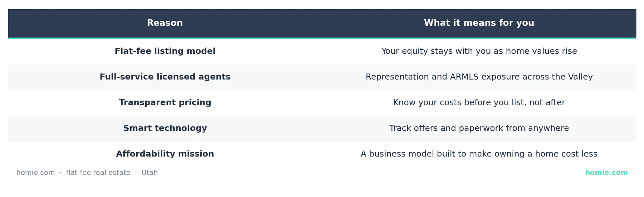Select the Transparent pricing cell
644x197 pixels.
[165, 103]
